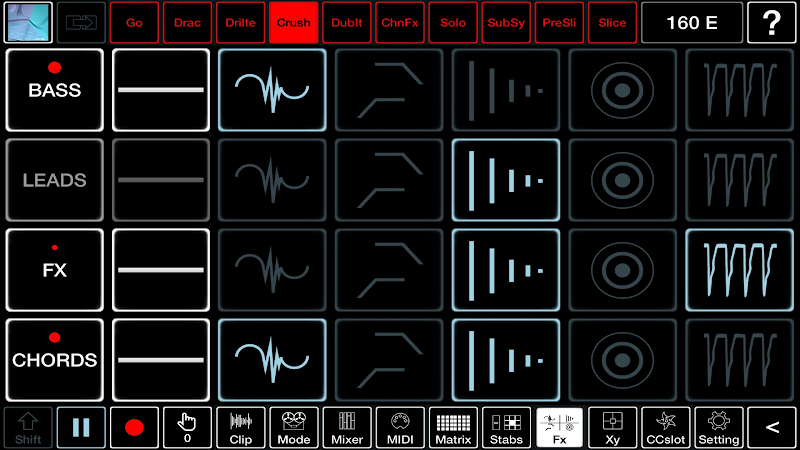Select the Drilte preset
The image size is (800, 450).
click(x=240, y=22)
